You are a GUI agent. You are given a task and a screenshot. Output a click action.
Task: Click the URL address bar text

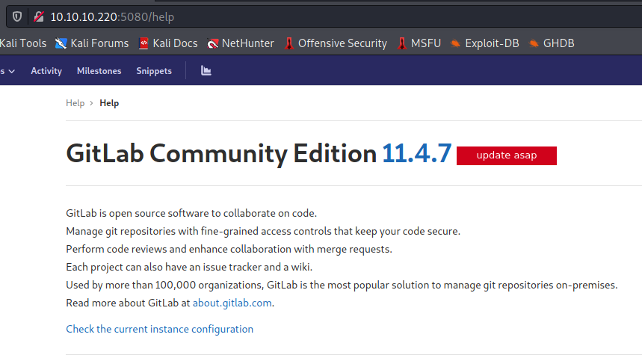112,16
